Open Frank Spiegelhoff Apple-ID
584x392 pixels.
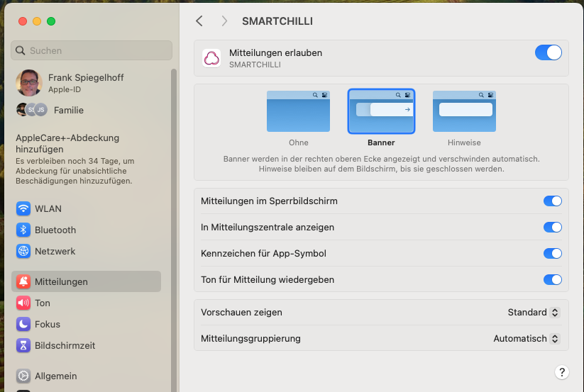tap(86, 82)
